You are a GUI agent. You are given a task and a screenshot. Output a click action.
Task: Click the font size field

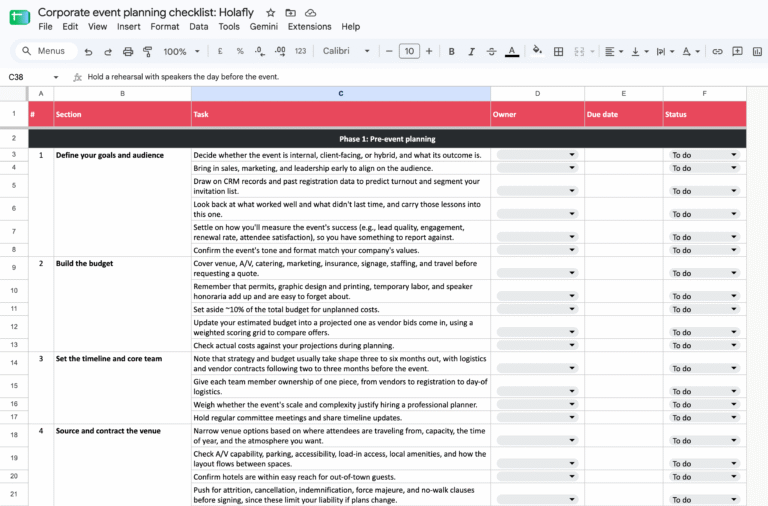click(x=409, y=51)
